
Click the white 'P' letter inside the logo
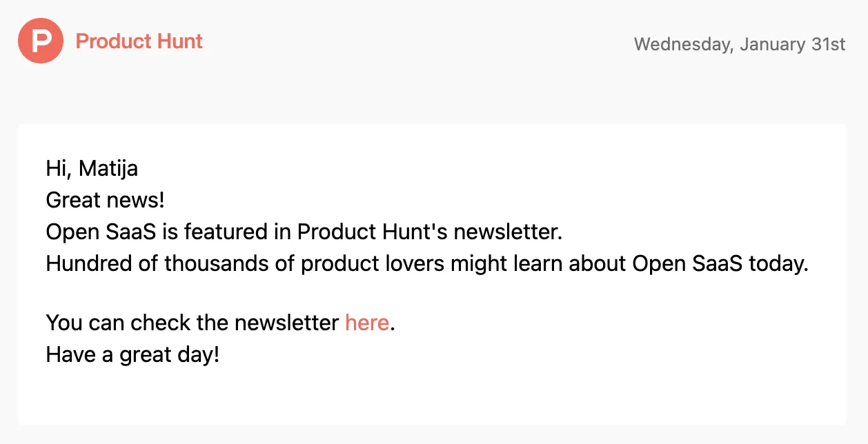point(41,41)
